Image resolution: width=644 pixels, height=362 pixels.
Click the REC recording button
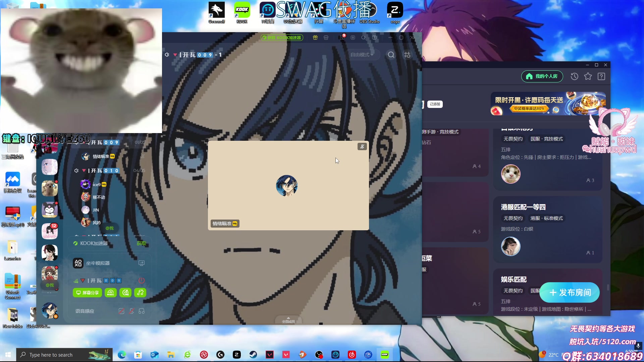tap(111, 293)
